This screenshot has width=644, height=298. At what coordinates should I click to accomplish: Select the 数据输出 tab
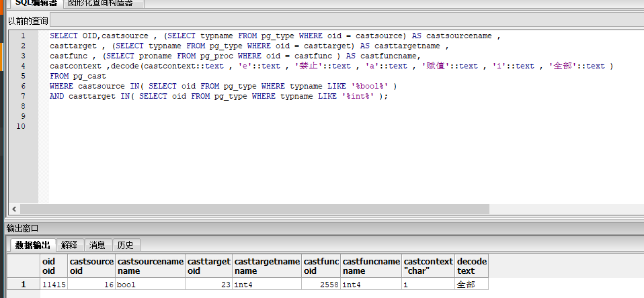pyautogui.click(x=32, y=245)
